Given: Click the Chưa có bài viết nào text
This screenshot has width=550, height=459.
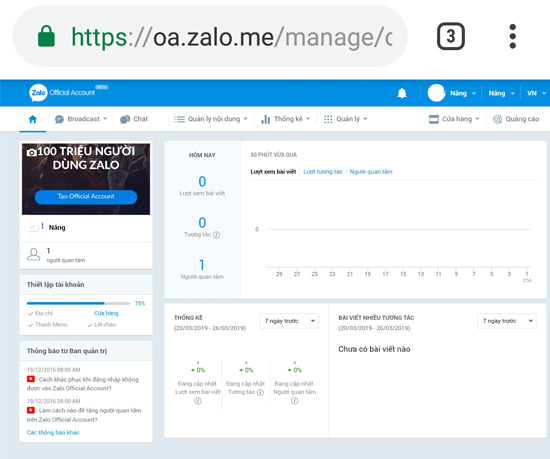Looking at the screenshot, I should click(374, 349).
